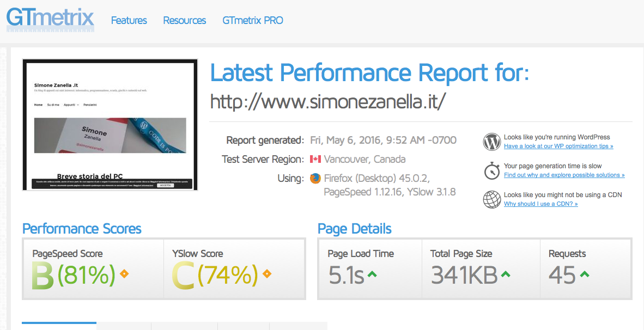Click the Canadian flag icon
This screenshot has width=644, height=330.
click(315, 159)
